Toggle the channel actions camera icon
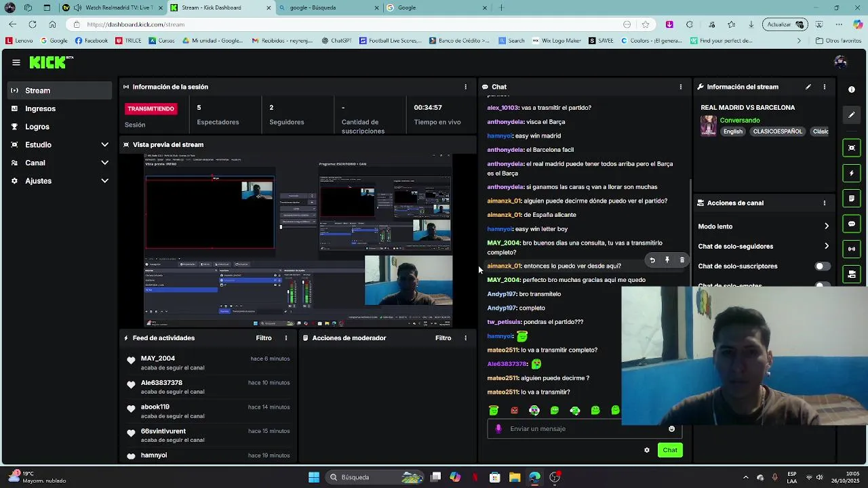This screenshot has width=868, height=488. coord(852,274)
